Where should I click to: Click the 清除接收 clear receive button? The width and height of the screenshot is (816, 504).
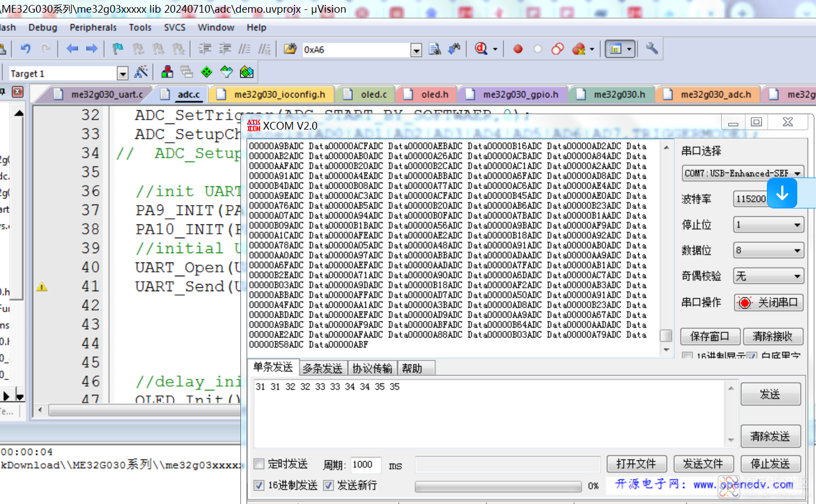point(772,336)
